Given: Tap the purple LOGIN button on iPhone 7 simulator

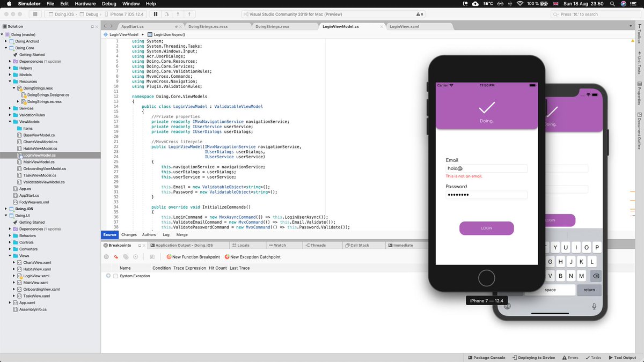Looking at the screenshot, I should tap(486, 228).
